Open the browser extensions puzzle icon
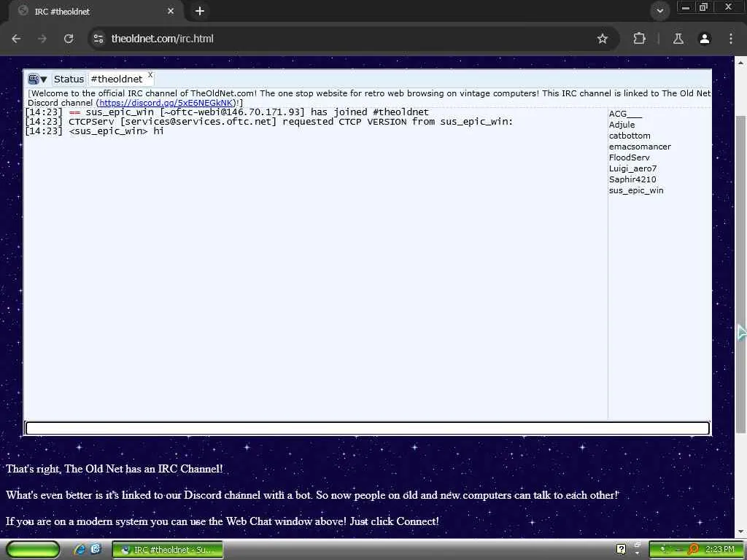The width and height of the screenshot is (747, 560). [x=639, y=39]
